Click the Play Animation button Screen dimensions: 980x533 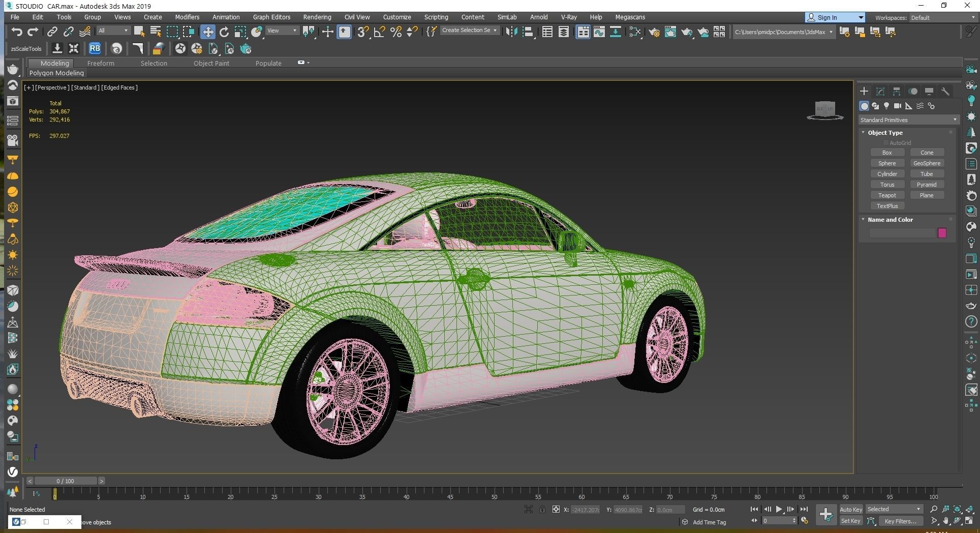click(x=779, y=509)
